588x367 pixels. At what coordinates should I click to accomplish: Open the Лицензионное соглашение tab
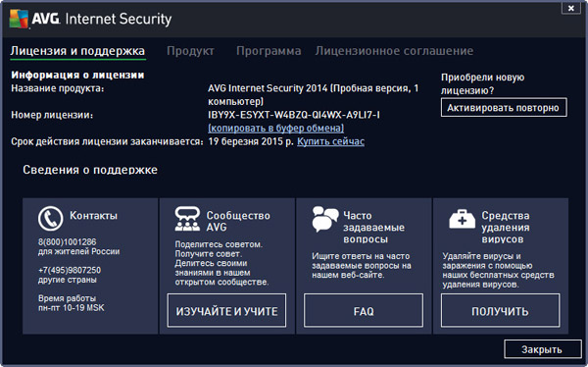click(x=394, y=51)
